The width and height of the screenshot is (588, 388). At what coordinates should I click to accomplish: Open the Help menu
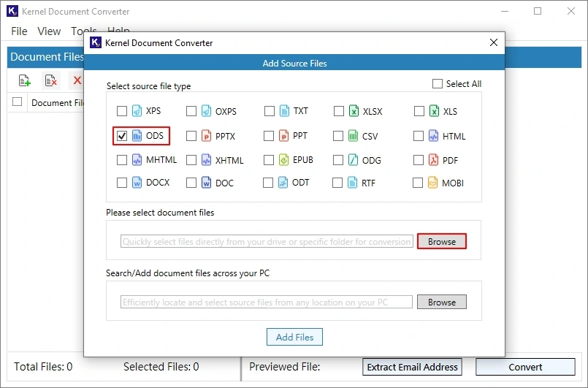[x=118, y=31]
